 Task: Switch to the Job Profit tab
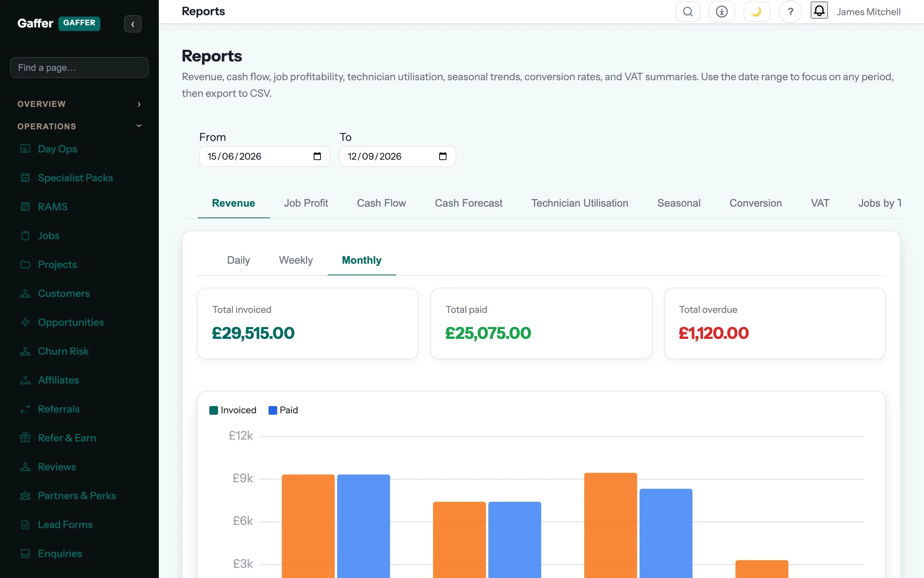click(x=306, y=203)
